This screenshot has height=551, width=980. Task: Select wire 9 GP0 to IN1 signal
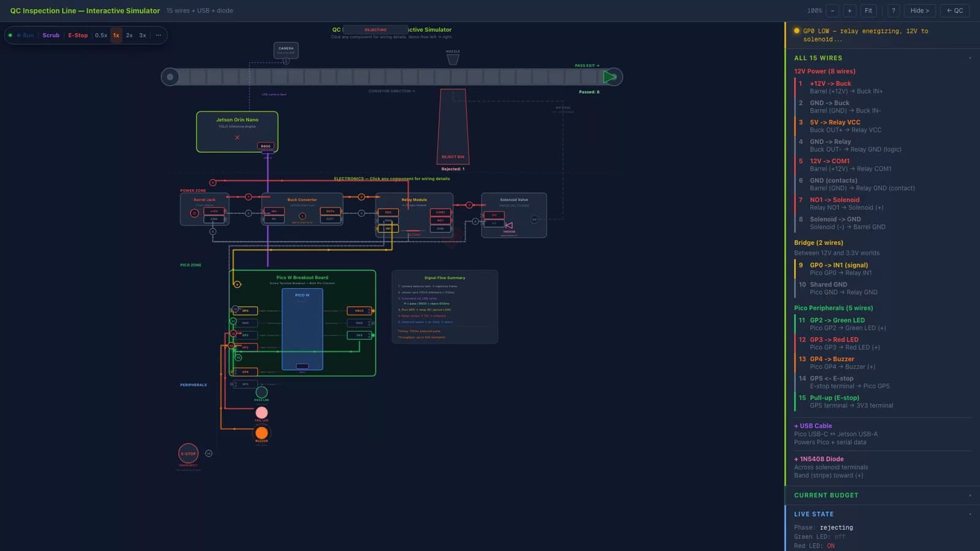pyautogui.click(x=882, y=269)
